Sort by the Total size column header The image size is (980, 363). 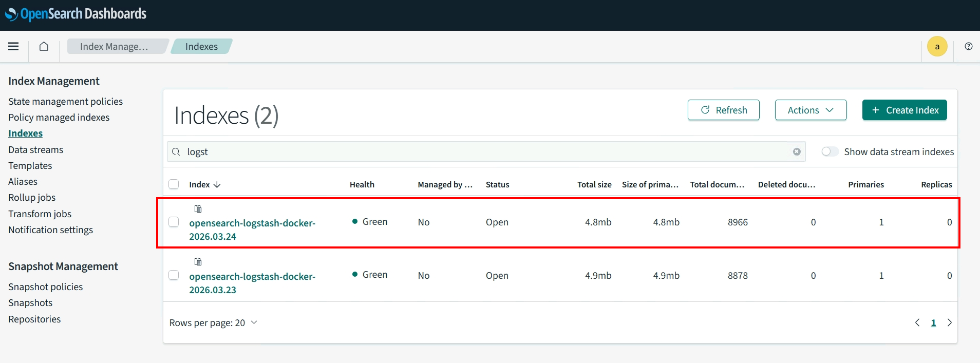click(x=594, y=184)
